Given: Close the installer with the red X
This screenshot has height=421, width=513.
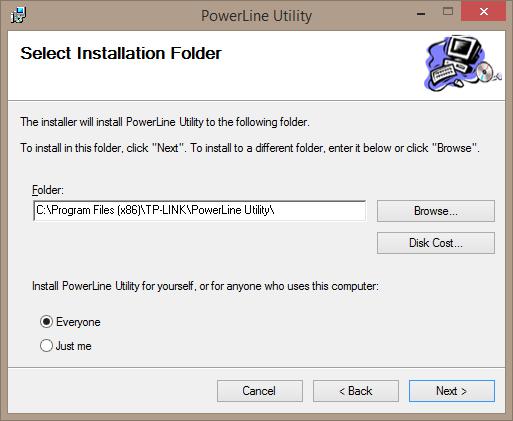Looking at the screenshot, I should coord(484,12).
